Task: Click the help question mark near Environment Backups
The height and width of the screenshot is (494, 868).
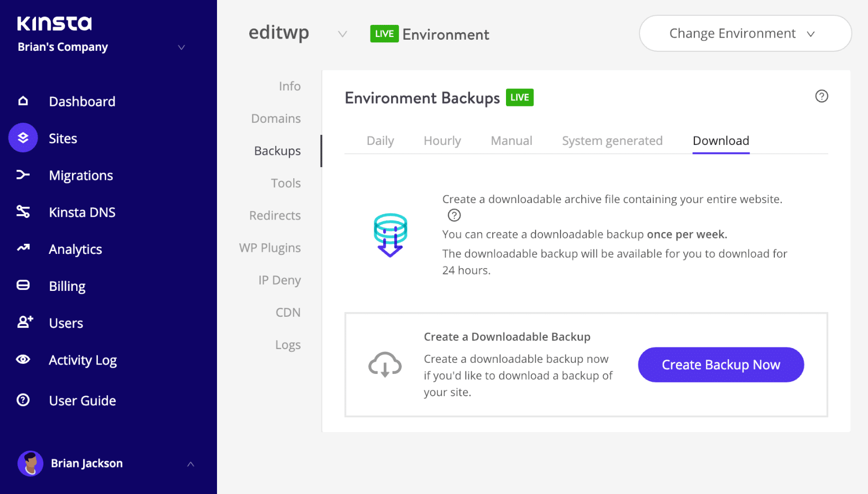Action: [x=821, y=96]
